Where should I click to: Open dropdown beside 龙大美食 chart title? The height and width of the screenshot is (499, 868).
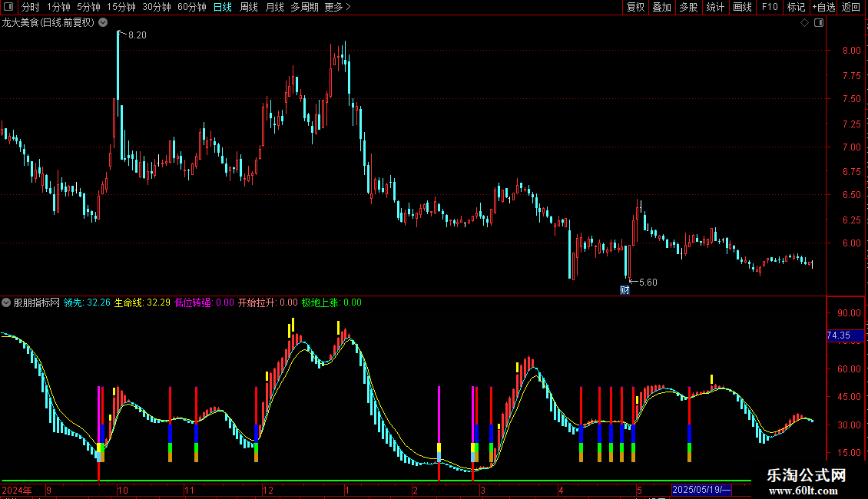point(103,23)
